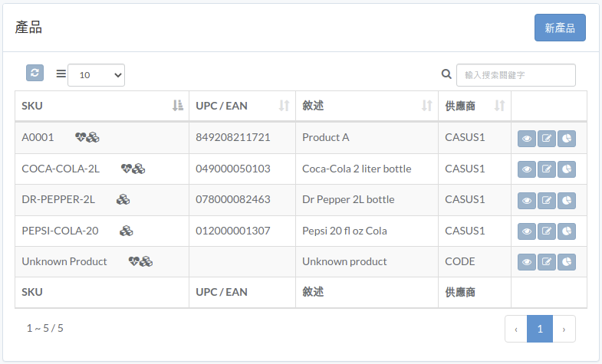Open the page size dropdown showing 10
The width and height of the screenshot is (602, 364).
click(96, 75)
